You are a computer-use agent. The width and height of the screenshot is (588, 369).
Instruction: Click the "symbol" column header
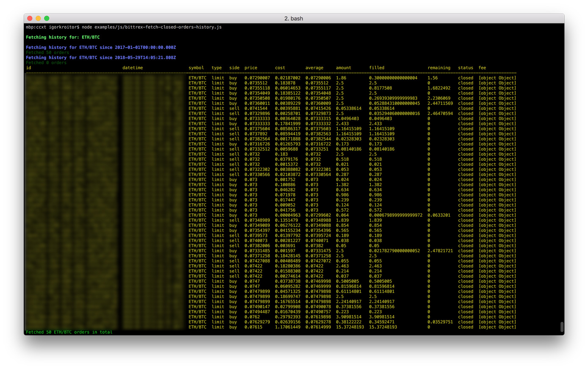[196, 67]
